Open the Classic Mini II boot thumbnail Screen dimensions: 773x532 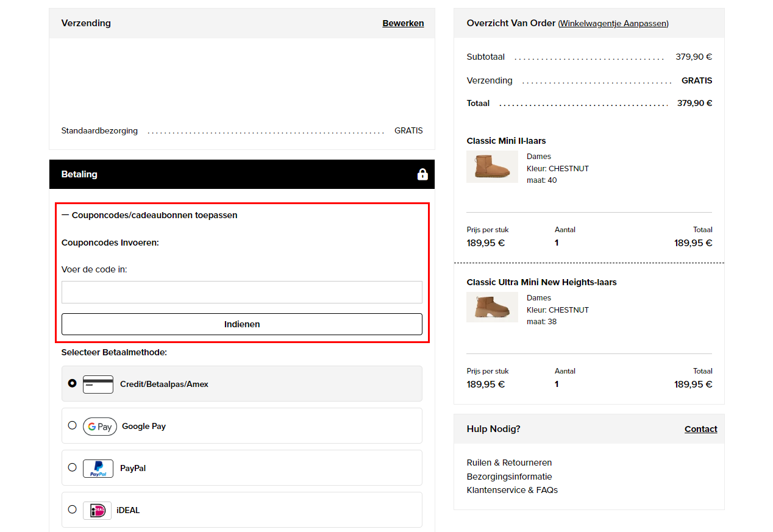(x=492, y=166)
